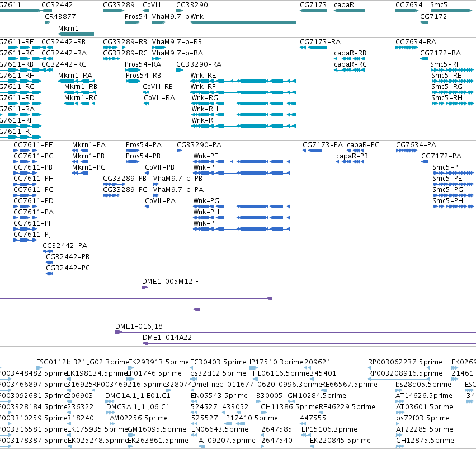
Task: Open protein CG7634-PA
Action: [416, 145]
